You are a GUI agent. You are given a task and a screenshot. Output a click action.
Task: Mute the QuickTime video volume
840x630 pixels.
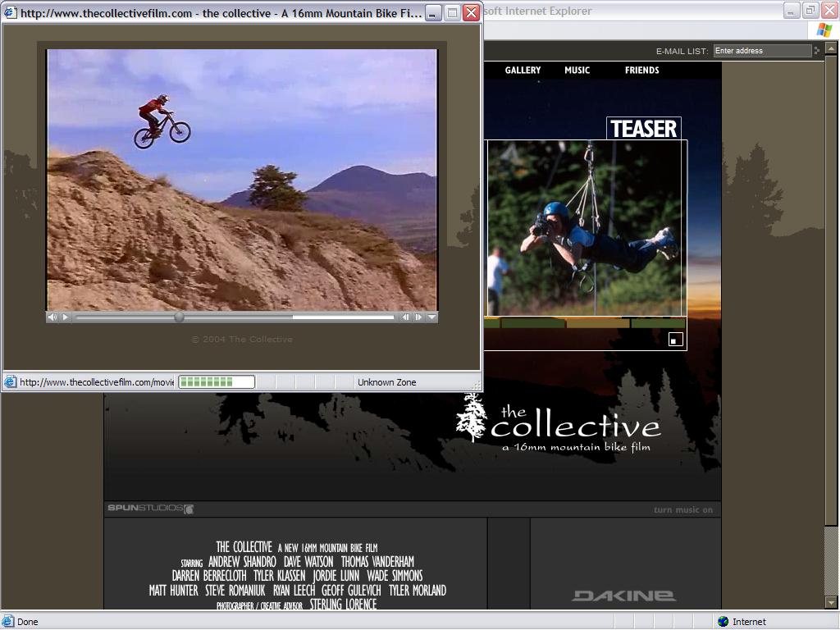point(52,317)
